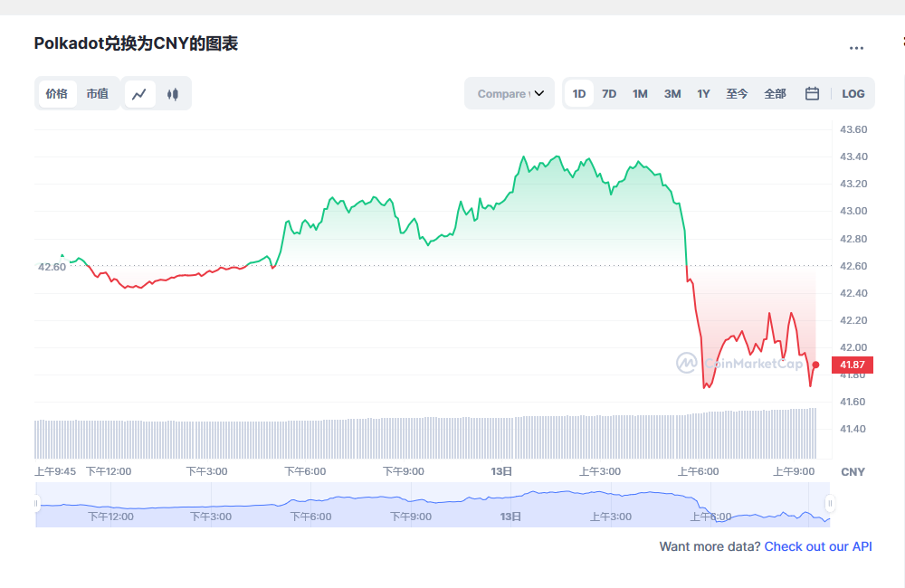
Task: Click the red current price dot on chart
Action: (x=815, y=365)
